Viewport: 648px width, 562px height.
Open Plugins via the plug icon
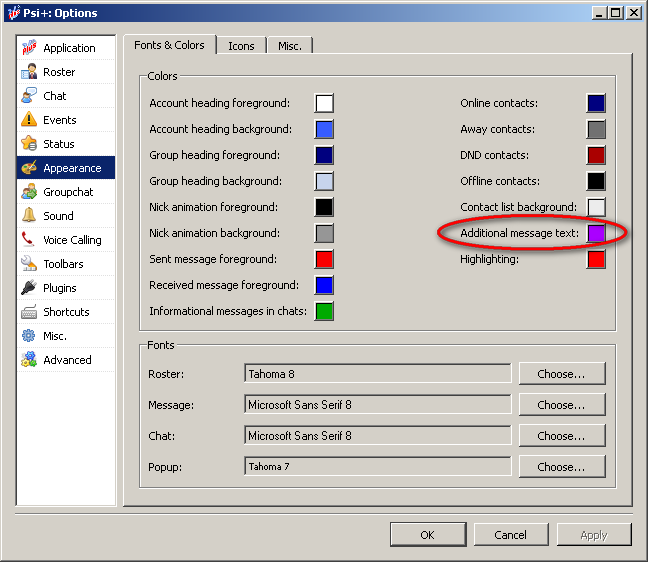coord(29,288)
